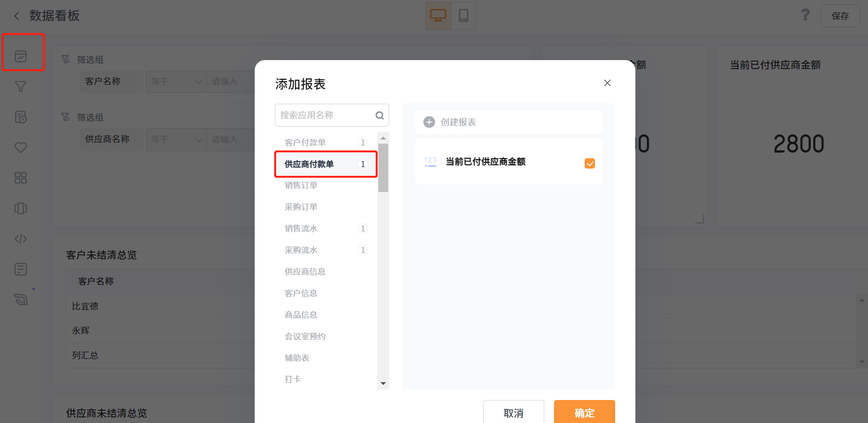868x423 pixels.
Task: Click the app list scrollbar up arrow
Action: 383,138
